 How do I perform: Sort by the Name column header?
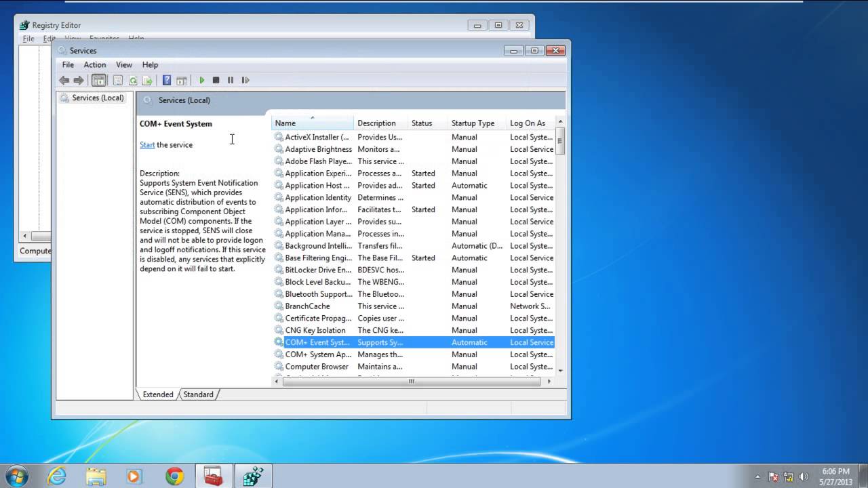tap(313, 123)
